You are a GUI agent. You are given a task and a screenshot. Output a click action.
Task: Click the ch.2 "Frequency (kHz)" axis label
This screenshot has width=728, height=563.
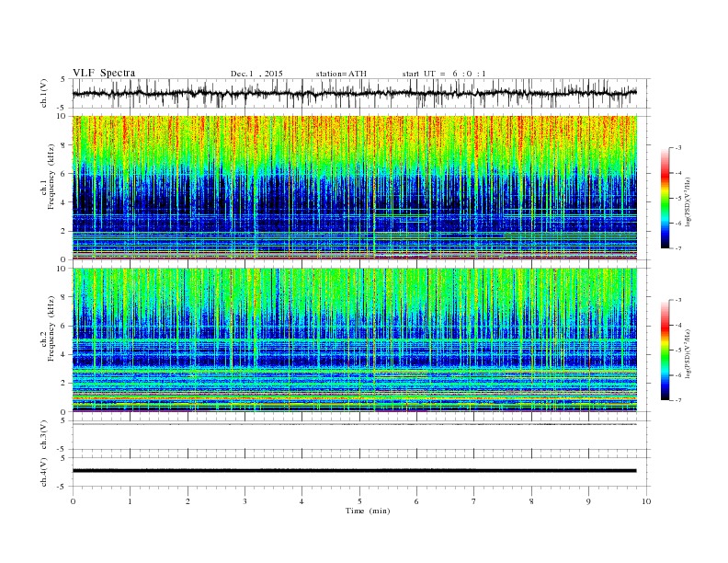click(51, 329)
